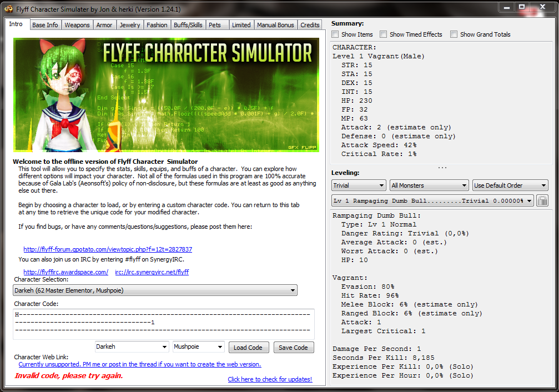The image size is (559, 392).
Task: Click 'Evasion: 80%' line
Action: point(367,287)
